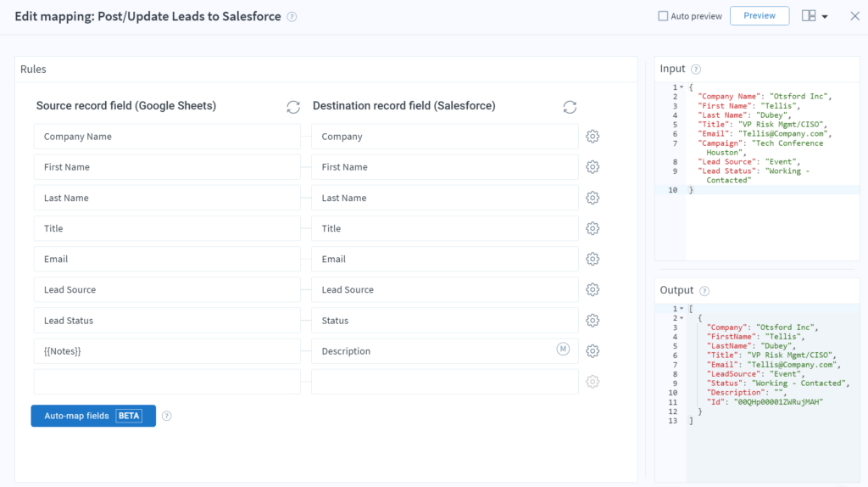The image size is (868, 487).
Task: Click help icon next to Auto-map fields
Action: 167,416
